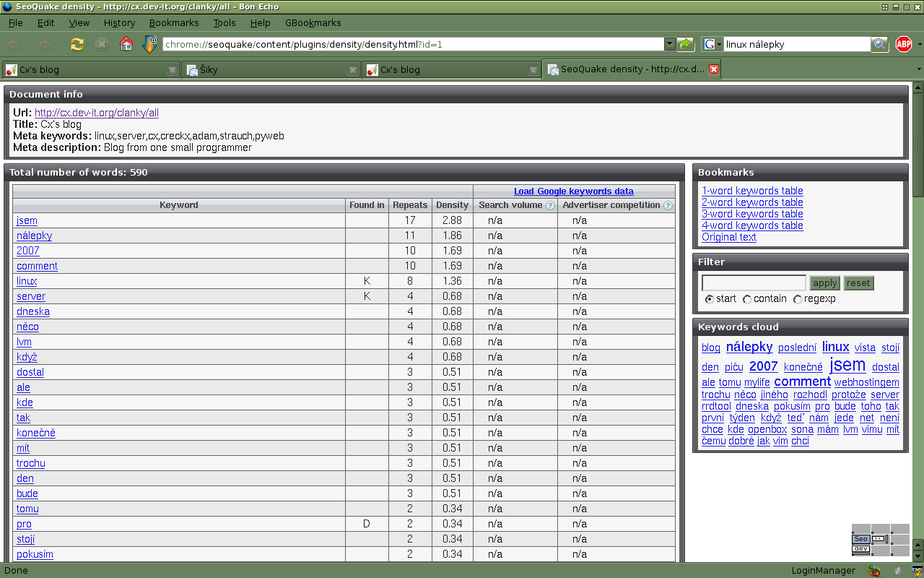Open the Help menu

pyautogui.click(x=260, y=22)
